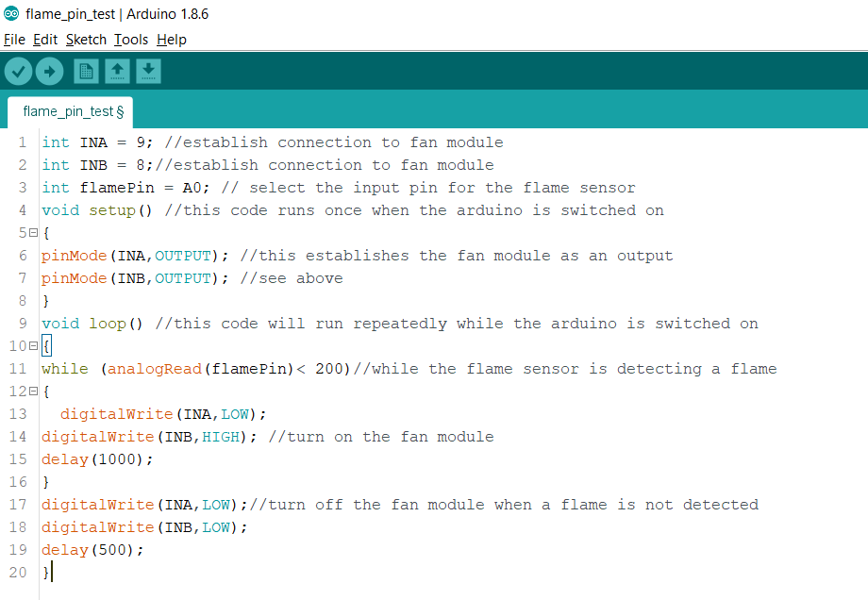Image resolution: width=868 pixels, height=600 pixels.
Task: Select the flame_pin_test tab
Action: [71, 112]
